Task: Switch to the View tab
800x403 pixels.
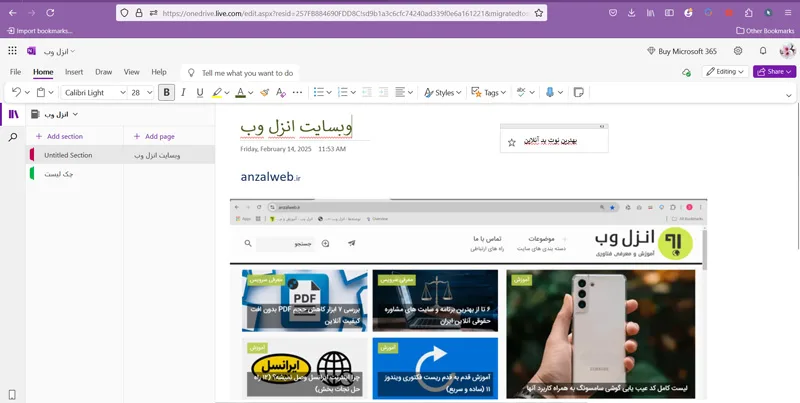Action: coord(132,72)
